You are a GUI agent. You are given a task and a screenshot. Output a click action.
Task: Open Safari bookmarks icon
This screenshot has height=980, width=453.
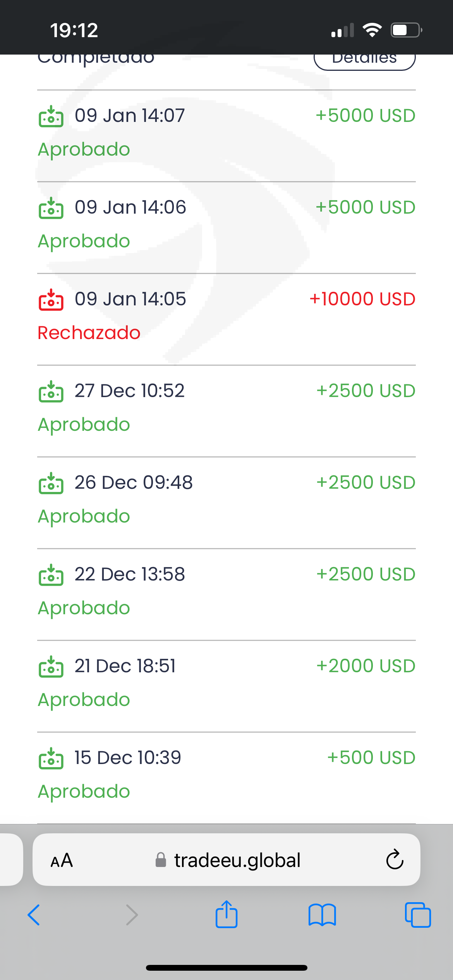(322, 915)
